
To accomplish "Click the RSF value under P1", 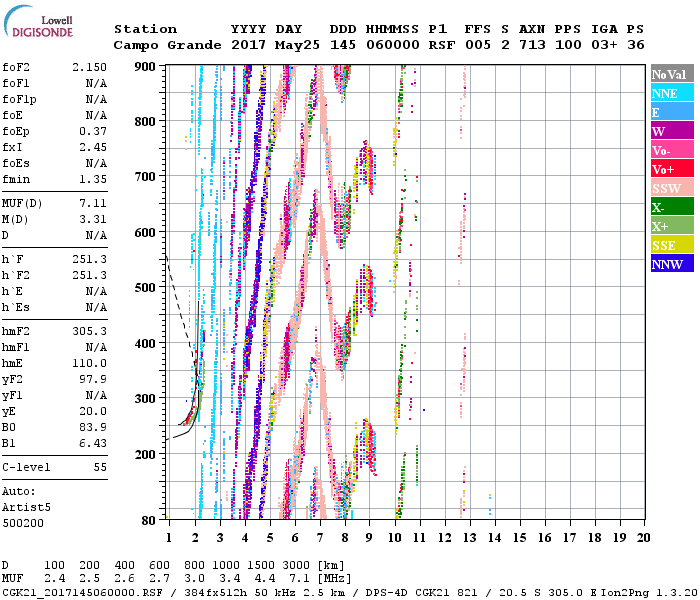I will (x=442, y=45).
